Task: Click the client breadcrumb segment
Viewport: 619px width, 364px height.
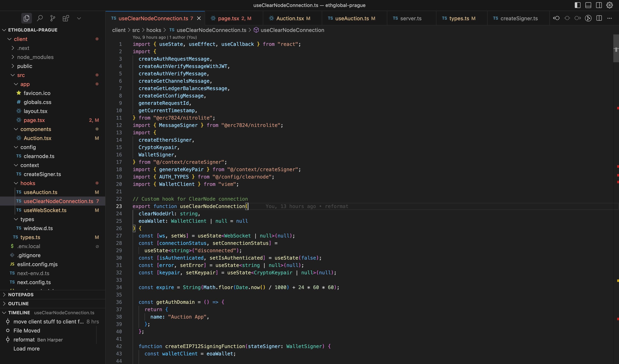Action: pos(119,30)
